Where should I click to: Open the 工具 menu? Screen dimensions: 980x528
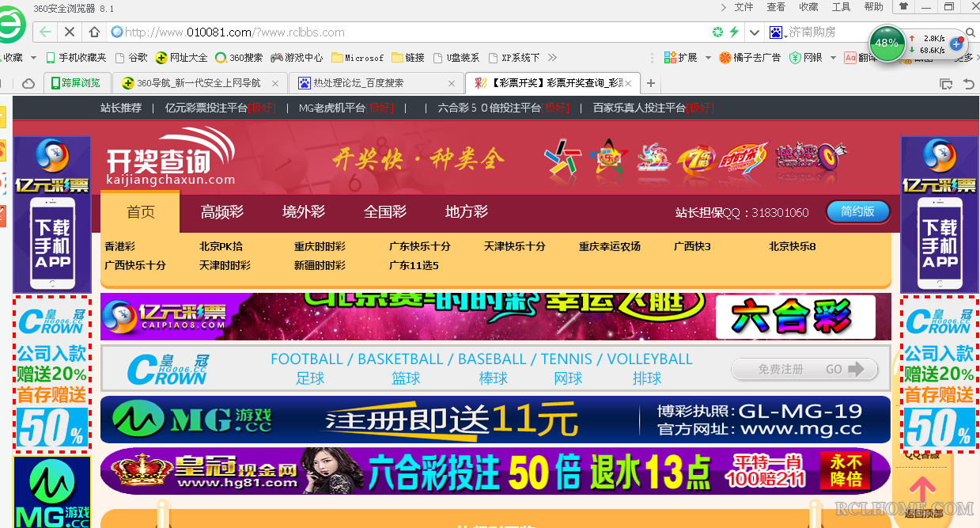coord(841,7)
